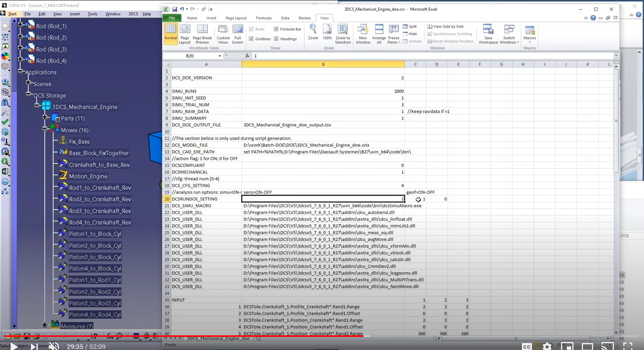Open CATIA Insert menu

coord(75,14)
